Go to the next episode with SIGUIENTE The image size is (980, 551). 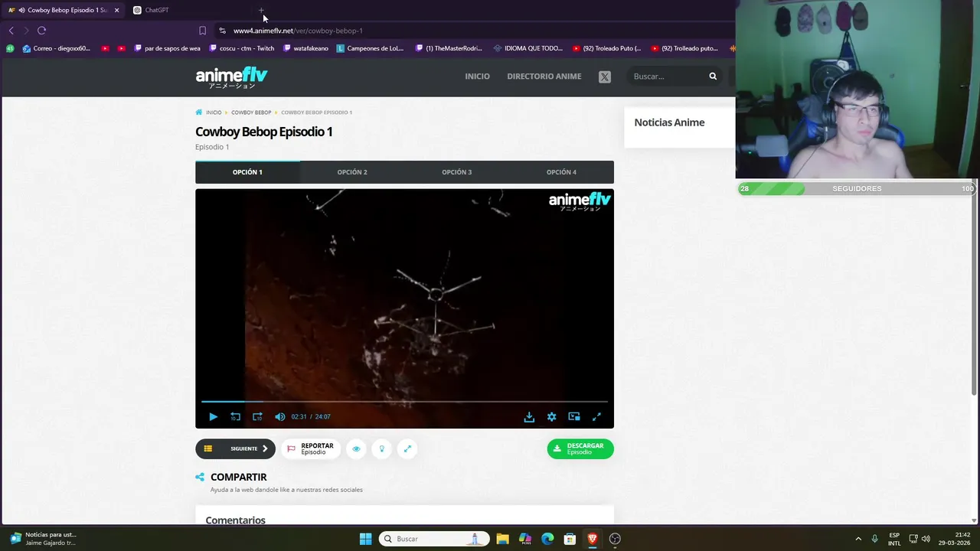(x=250, y=448)
